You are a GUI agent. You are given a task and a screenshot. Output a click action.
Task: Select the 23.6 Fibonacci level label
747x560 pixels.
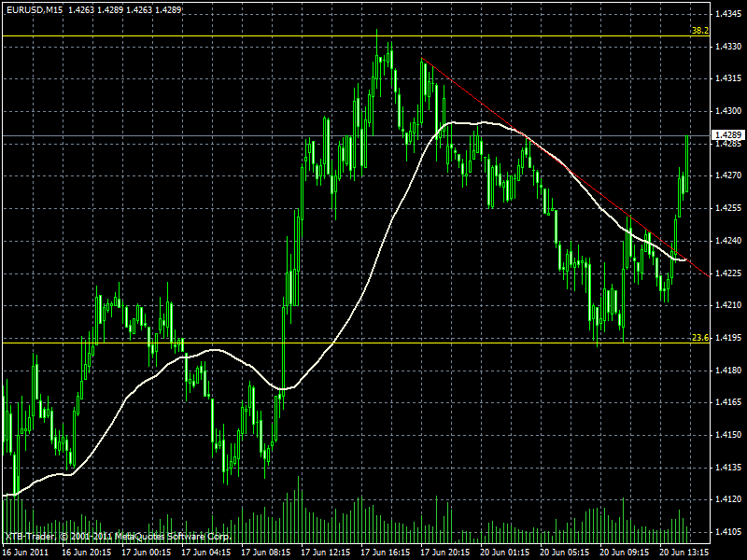[x=699, y=338]
